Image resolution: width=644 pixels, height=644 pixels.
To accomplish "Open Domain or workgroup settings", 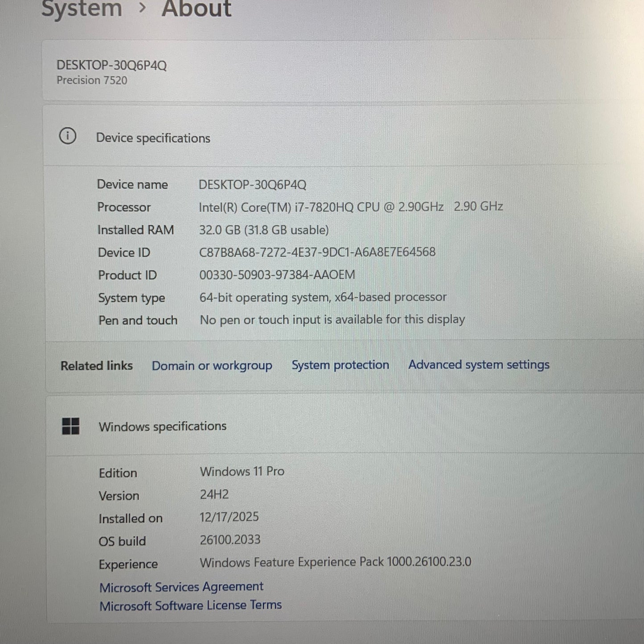I will click(212, 365).
